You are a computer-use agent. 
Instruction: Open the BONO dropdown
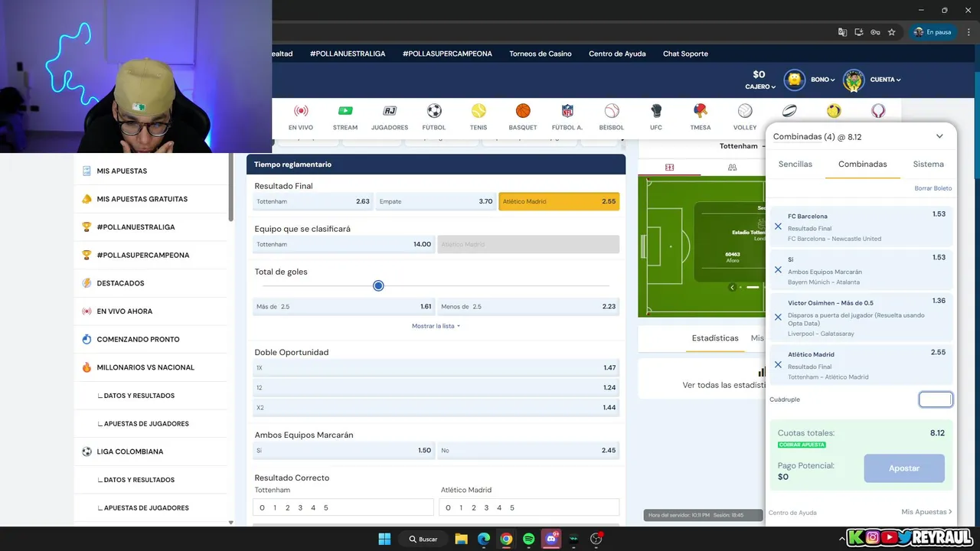(x=823, y=80)
